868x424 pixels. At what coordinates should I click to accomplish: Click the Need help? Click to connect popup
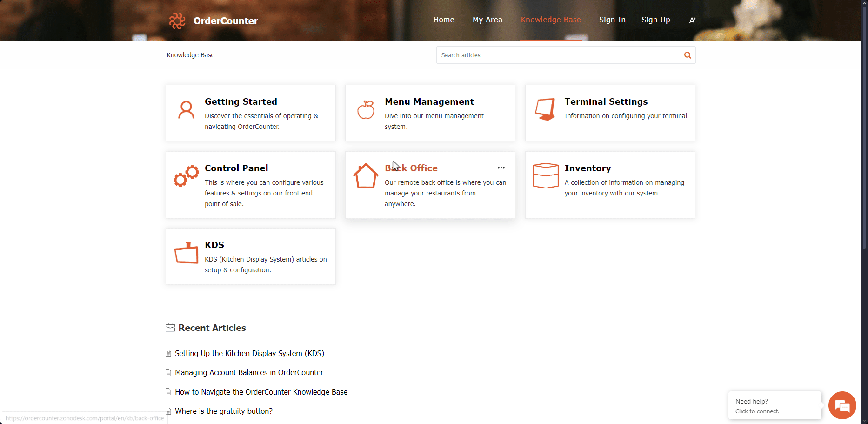coord(775,406)
